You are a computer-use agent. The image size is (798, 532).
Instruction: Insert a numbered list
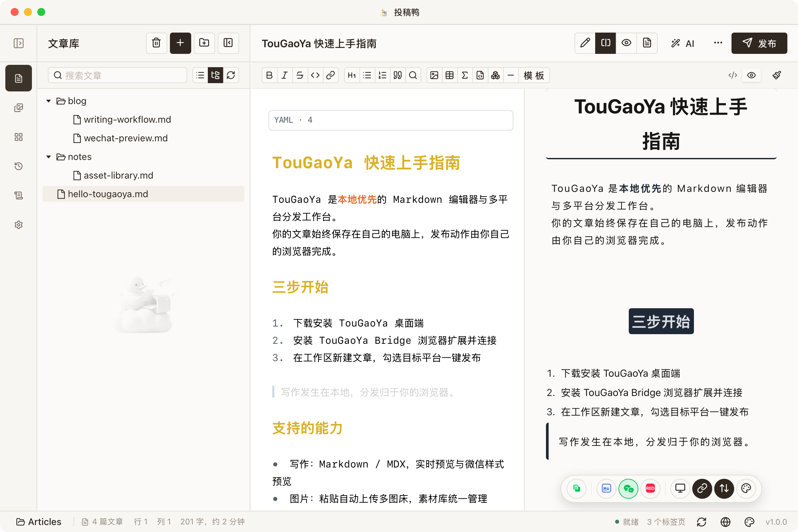click(382, 75)
